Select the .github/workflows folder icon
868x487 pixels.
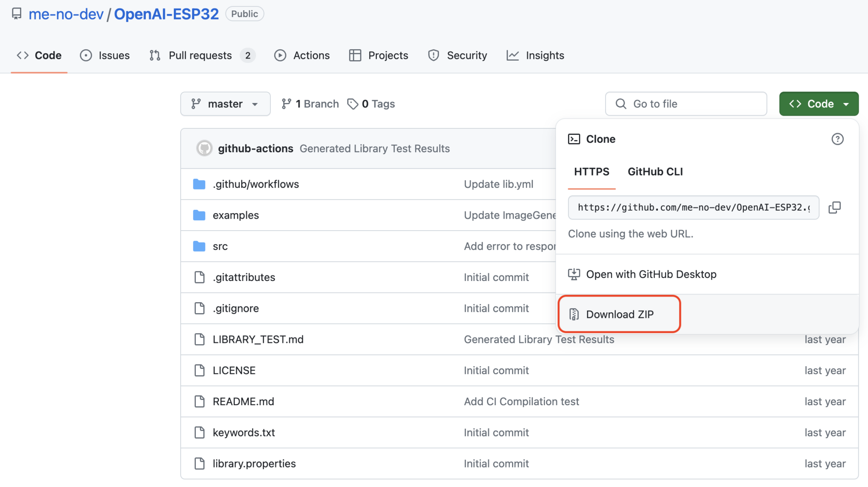pyautogui.click(x=199, y=184)
